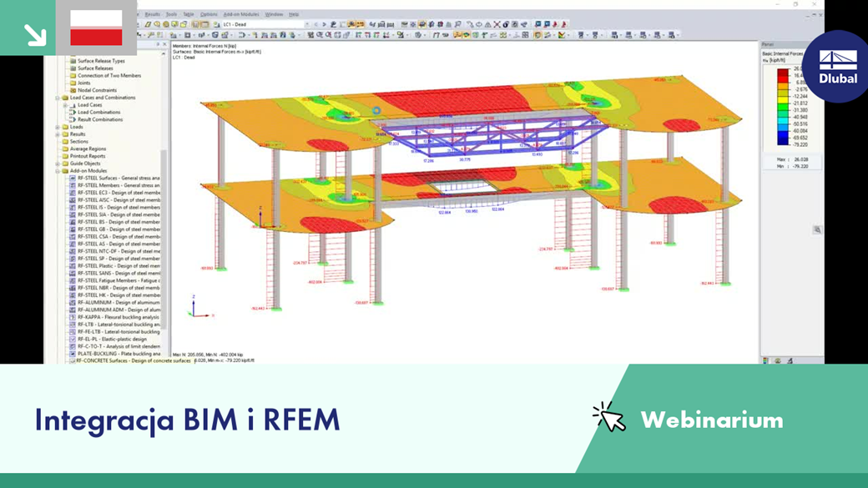The height and width of the screenshot is (488, 868).
Task: Select the Surface Releases tree item
Action: click(95, 68)
